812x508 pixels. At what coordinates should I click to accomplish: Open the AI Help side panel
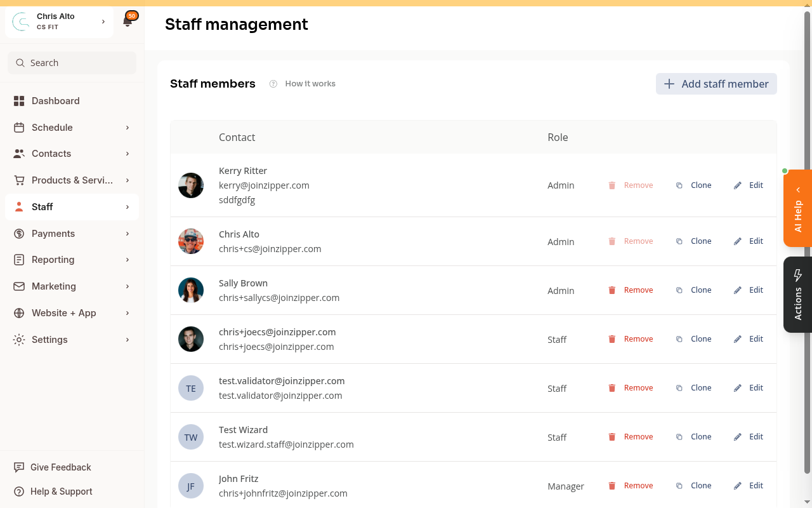click(x=798, y=208)
